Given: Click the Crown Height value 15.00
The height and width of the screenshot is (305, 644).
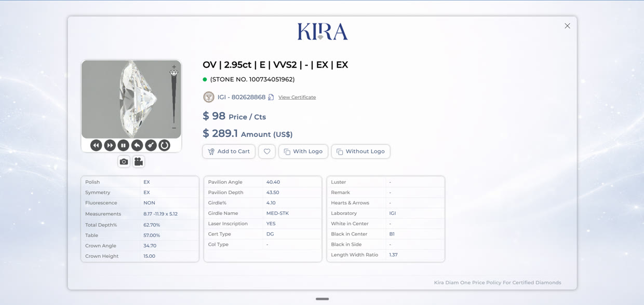Looking at the screenshot, I should pos(149,256).
